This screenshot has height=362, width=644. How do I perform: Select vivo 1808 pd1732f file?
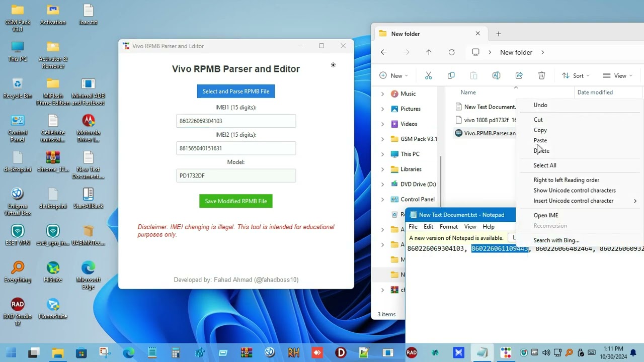click(486, 120)
